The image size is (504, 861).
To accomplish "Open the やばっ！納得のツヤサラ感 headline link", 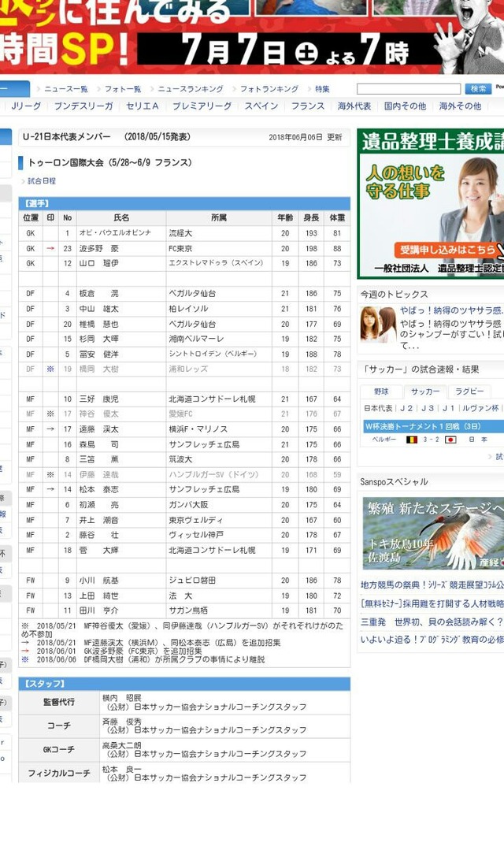I will [x=451, y=311].
